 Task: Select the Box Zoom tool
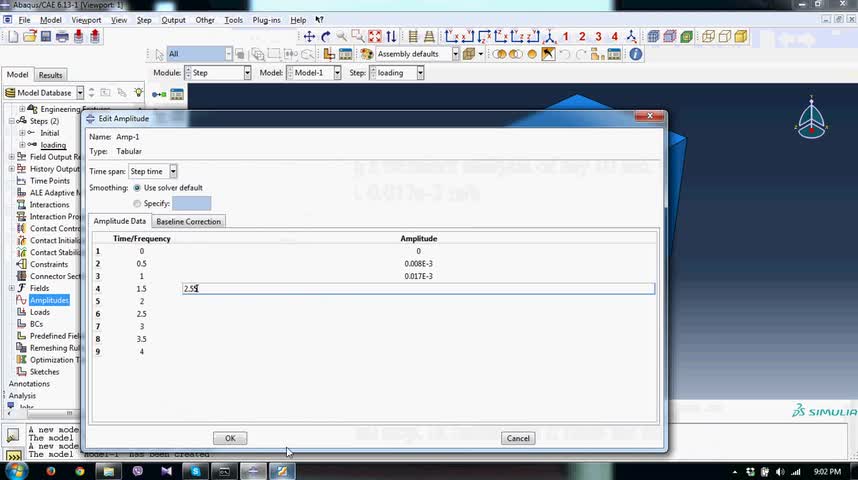(358, 37)
